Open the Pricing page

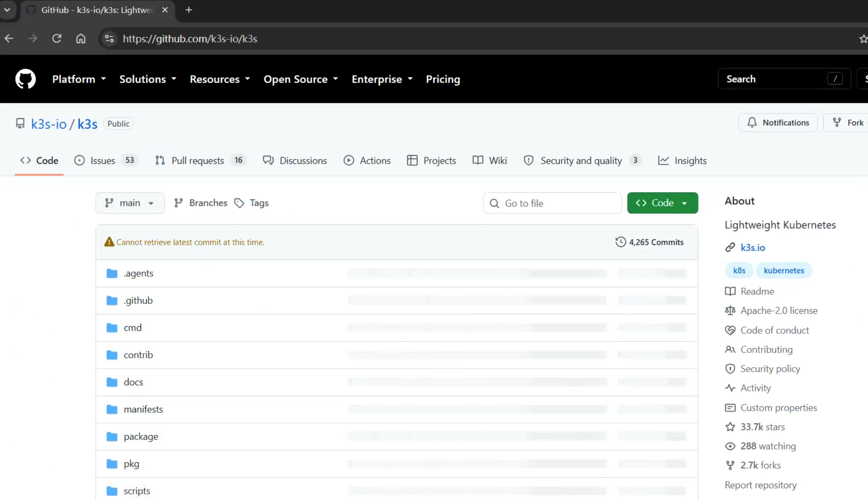443,79
